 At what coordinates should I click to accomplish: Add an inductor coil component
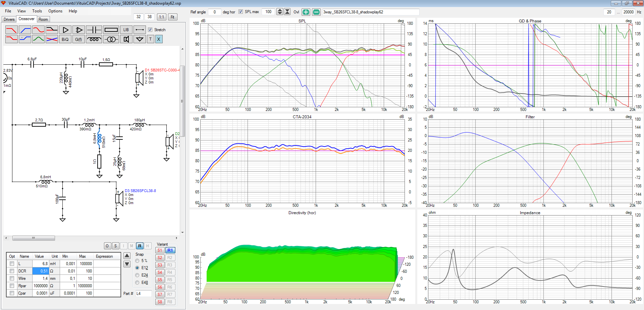tap(94, 39)
